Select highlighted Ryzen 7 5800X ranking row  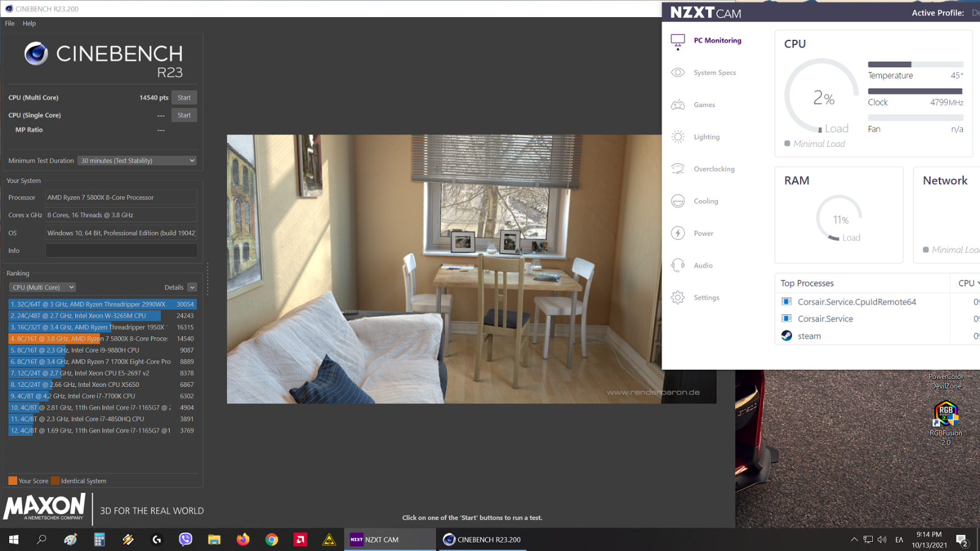click(102, 339)
